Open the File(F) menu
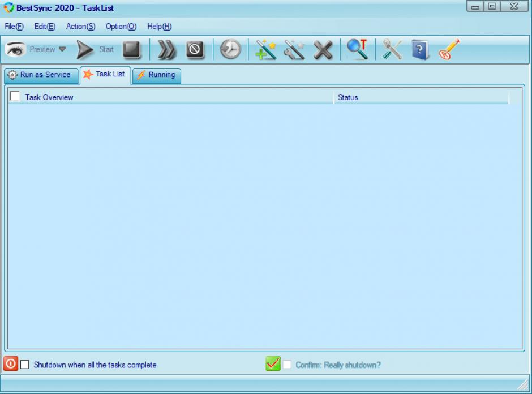Image resolution: width=532 pixels, height=394 pixels. 14,27
